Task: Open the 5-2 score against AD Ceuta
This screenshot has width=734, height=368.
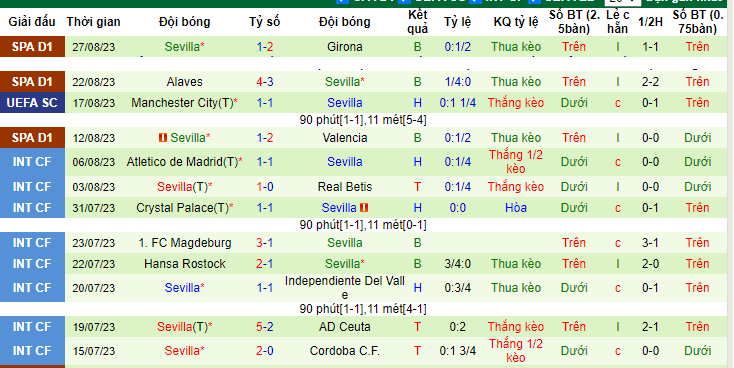Action: 264,326
